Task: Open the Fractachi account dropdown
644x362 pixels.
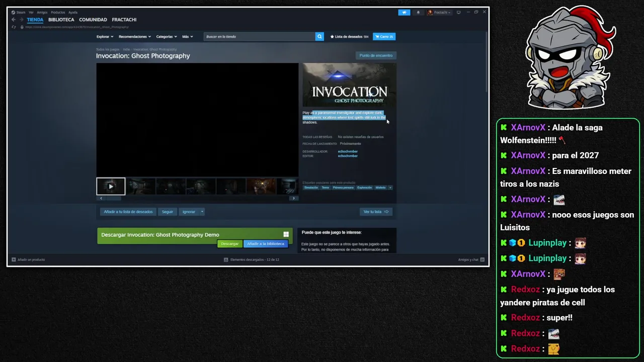Action: coord(439,12)
